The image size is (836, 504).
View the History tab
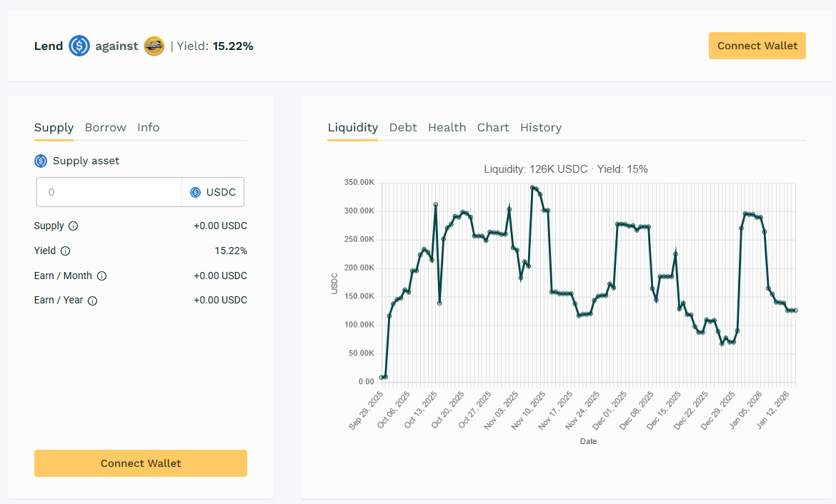coord(541,128)
